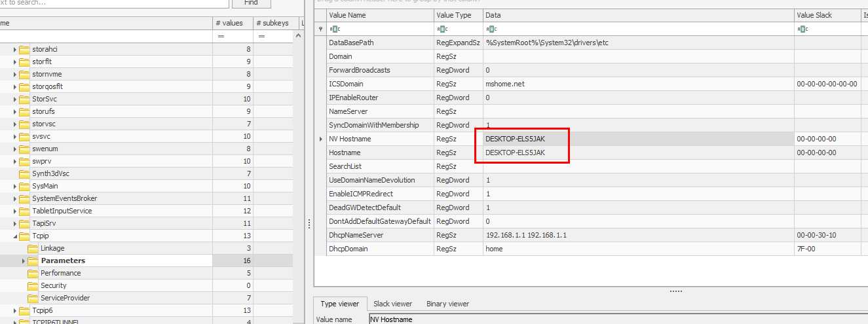The height and width of the screenshot is (324, 868).
Task: Collapse the Tcpip key
Action: coord(15,236)
